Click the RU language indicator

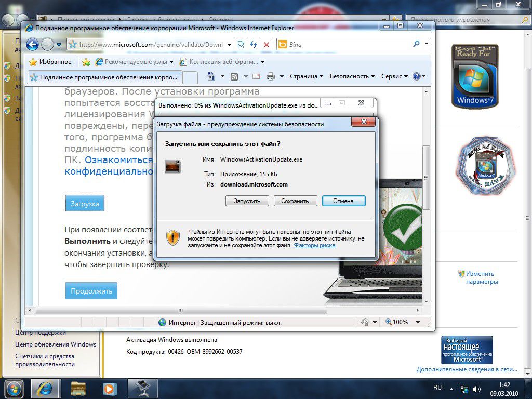437,388
